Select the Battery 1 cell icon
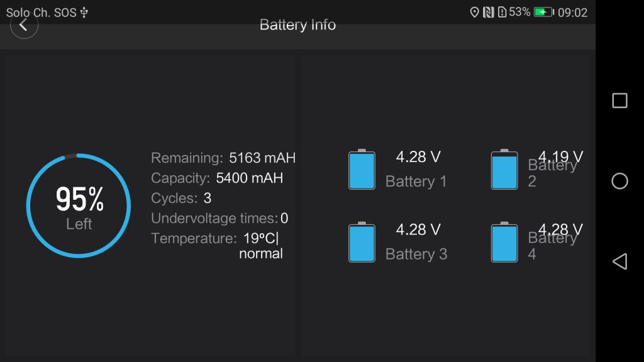The height and width of the screenshot is (362, 644). [362, 170]
